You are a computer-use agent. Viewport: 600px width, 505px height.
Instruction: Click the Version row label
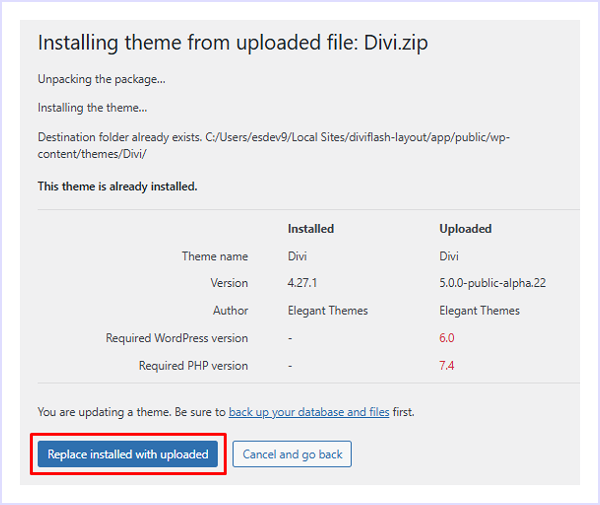click(229, 283)
